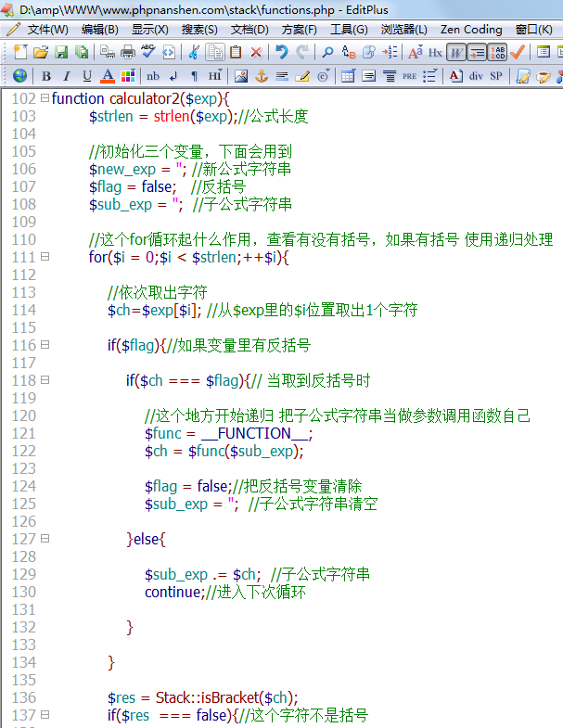Open Find with the magnifier icon
This screenshot has width=563, height=728.
coord(327,52)
